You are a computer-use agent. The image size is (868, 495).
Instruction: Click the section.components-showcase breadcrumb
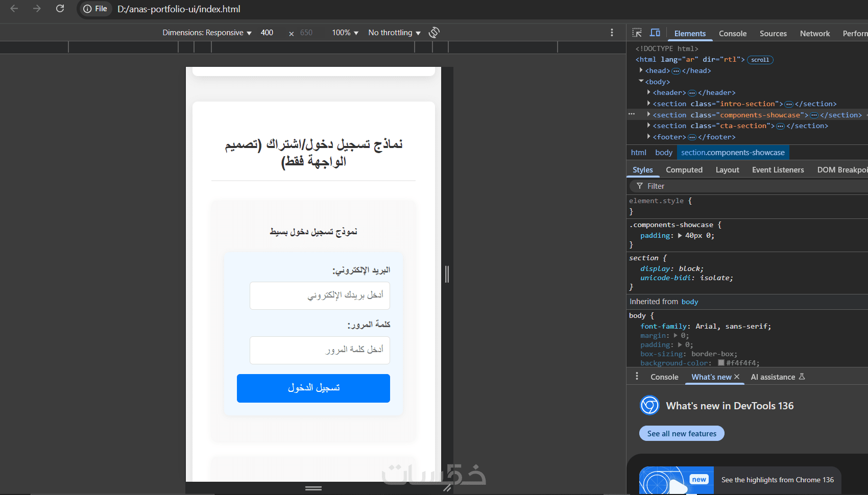point(733,153)
